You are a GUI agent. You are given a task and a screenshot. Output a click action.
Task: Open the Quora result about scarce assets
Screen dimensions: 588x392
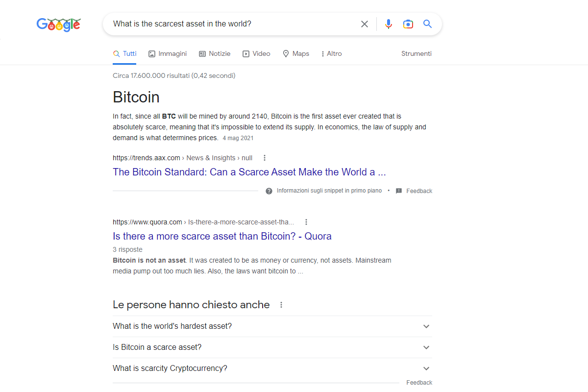(x=222, y=236)
